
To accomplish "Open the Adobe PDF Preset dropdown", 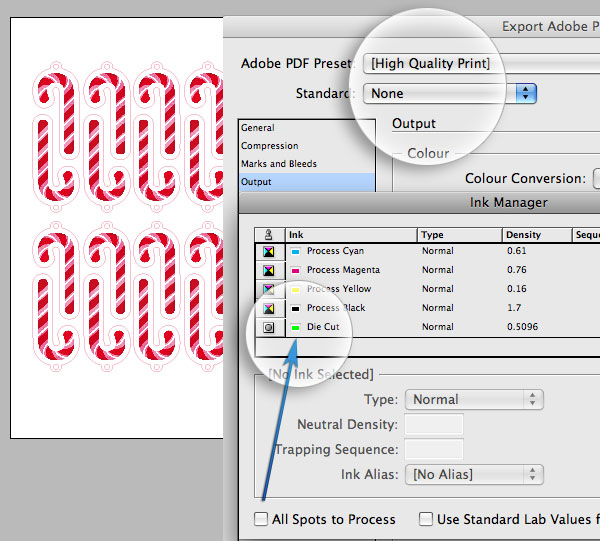I will tap(480, 63).
